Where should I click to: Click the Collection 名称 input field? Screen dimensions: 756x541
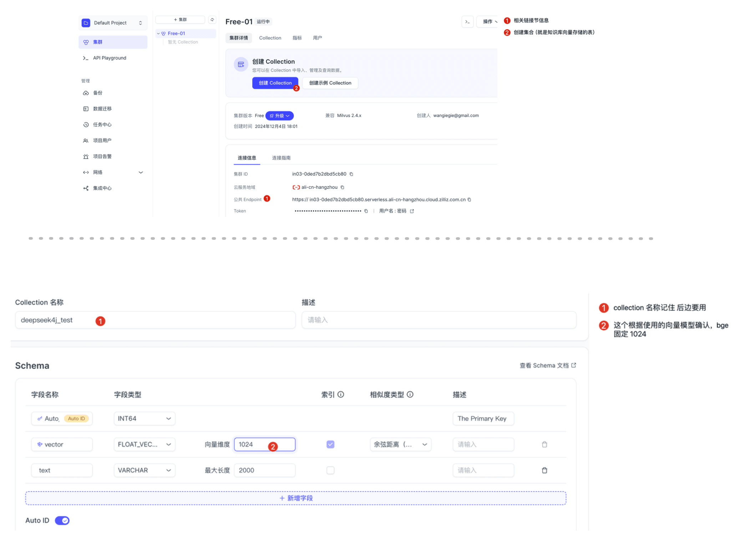tap(155, 320)
